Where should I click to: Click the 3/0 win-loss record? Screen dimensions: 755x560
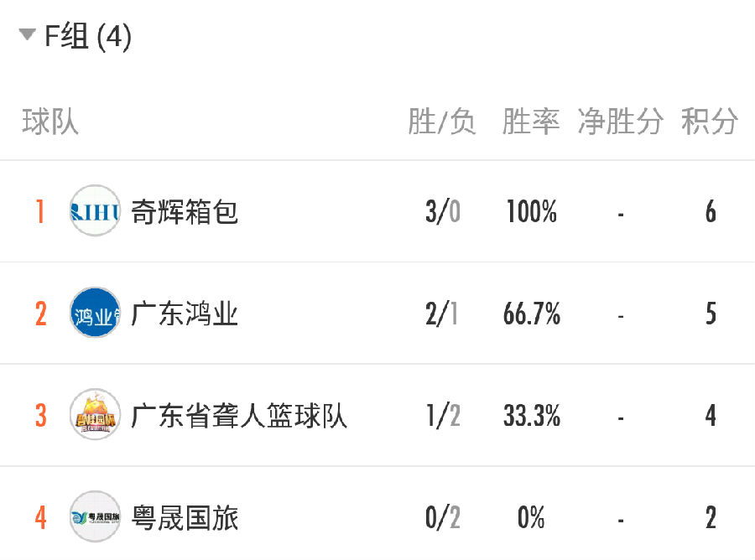click(442, 212)
